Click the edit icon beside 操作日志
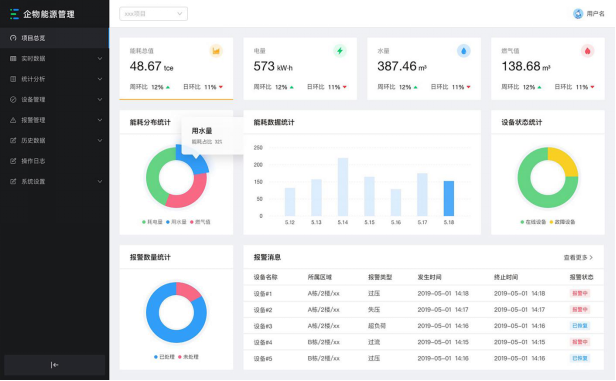This screenshot has width=616, height=381. [x=13, y=161]
